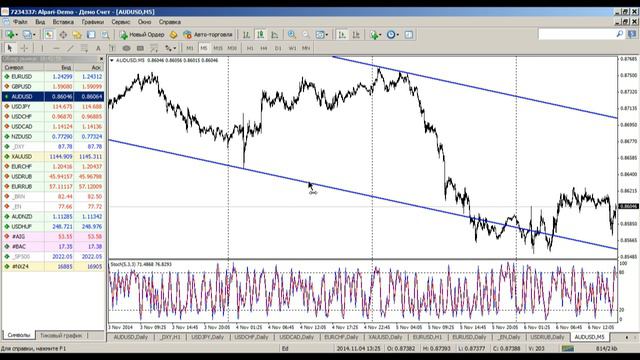The image size is (640, 360).
Task: Toggle the Navigator panel icon
Action: [x=77, y=35]
